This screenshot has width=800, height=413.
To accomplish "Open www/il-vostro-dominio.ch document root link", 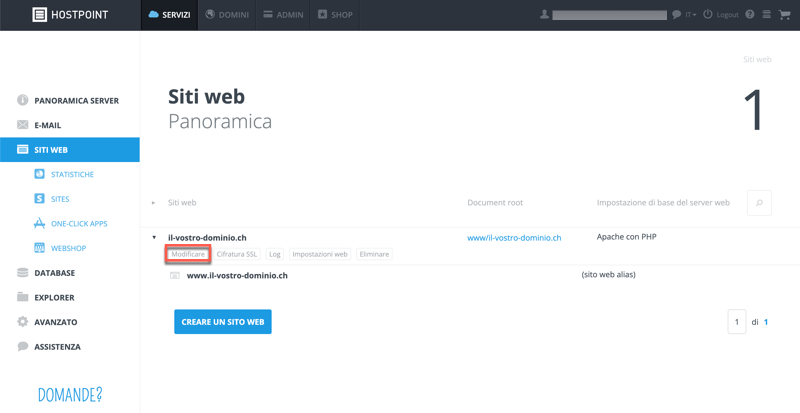I will pyautogui.click(x=514, y=237).
